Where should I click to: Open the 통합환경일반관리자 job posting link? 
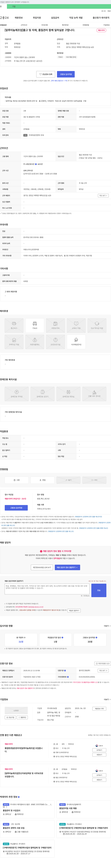point(24,750)
